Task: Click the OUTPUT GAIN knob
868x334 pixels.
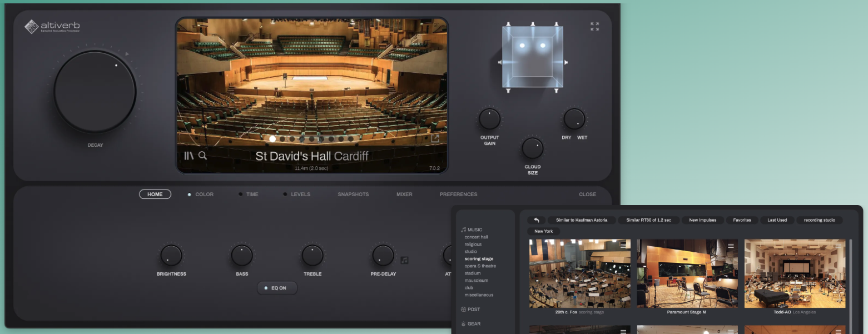Action: [x=489, y=119]
